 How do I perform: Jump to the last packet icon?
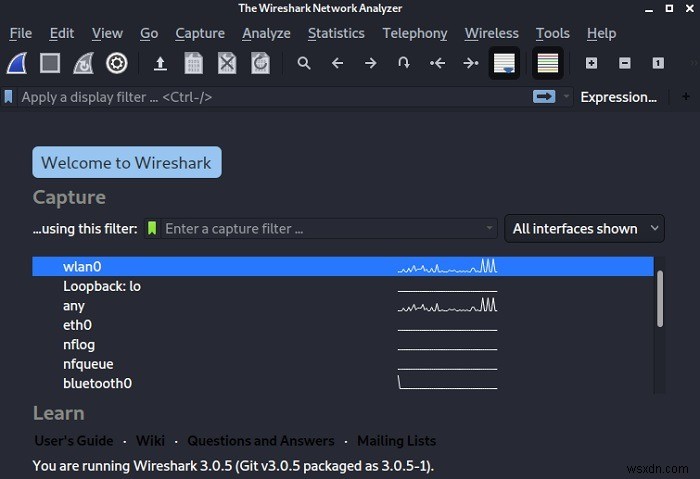click(471, 63)
